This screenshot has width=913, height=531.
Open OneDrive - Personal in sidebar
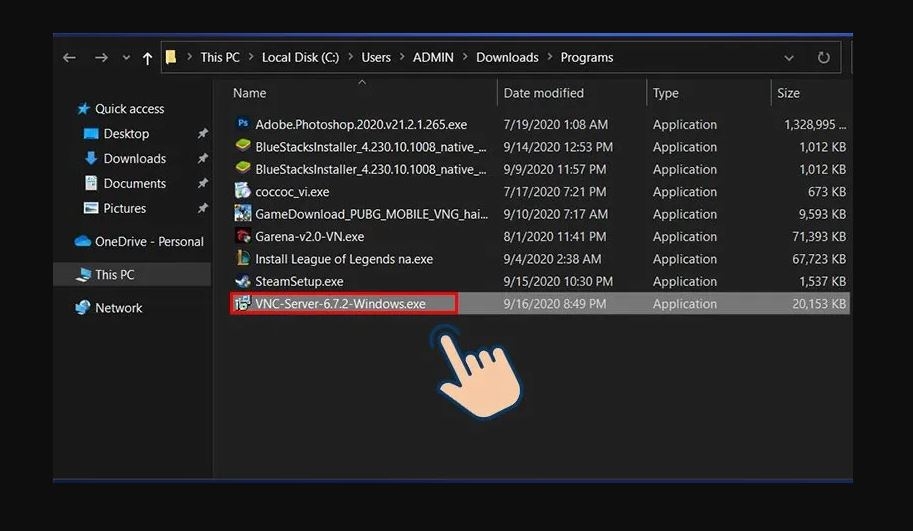click(149, 242)
